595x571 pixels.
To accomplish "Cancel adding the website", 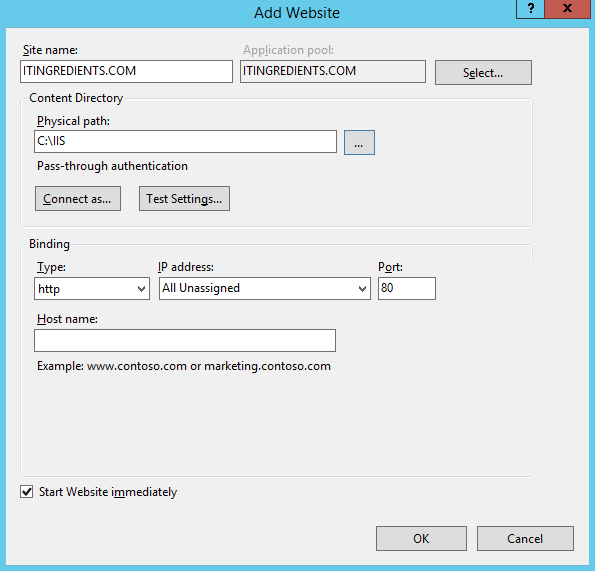I will click(525, 538).
